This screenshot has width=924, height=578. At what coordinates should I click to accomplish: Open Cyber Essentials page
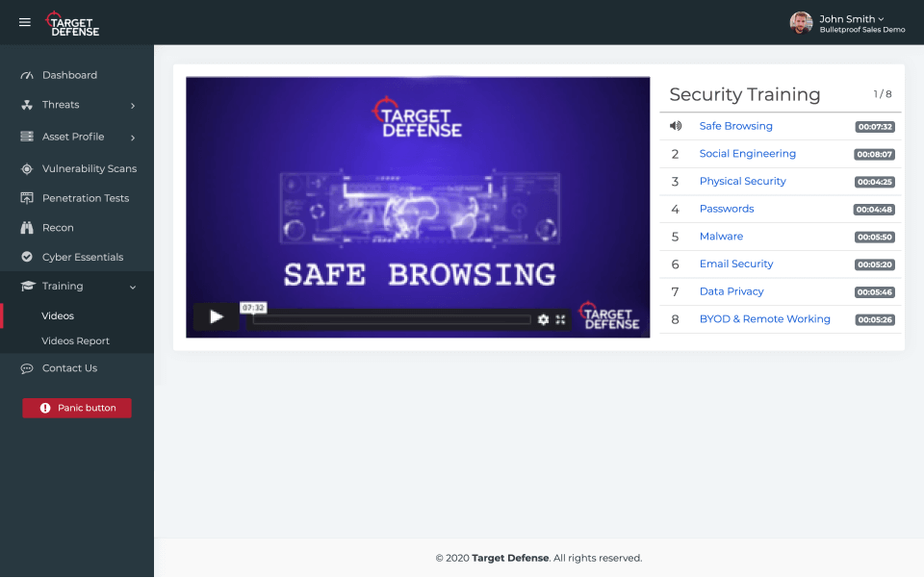click(83, 257)
